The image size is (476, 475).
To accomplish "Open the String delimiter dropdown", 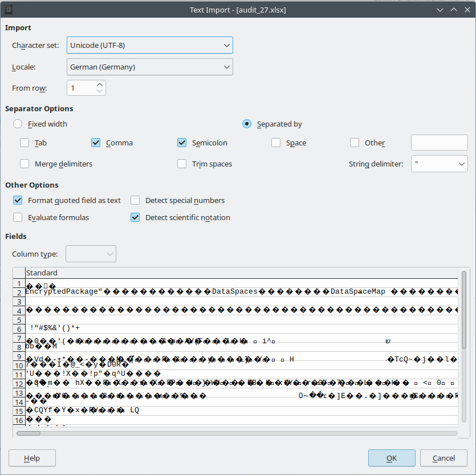I will click(x=440, y=164).
